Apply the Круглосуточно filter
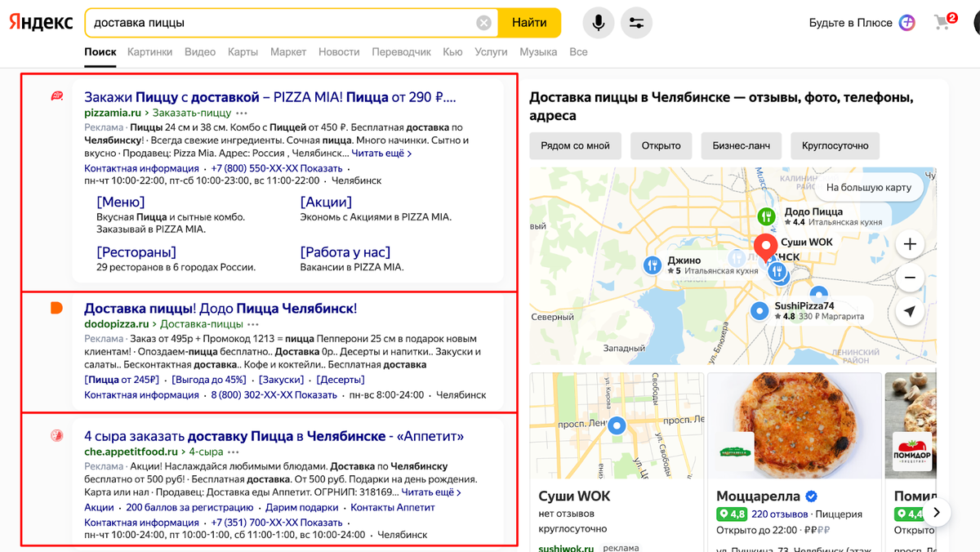This screenshot has height=552, width=980. tap(835, 145)
